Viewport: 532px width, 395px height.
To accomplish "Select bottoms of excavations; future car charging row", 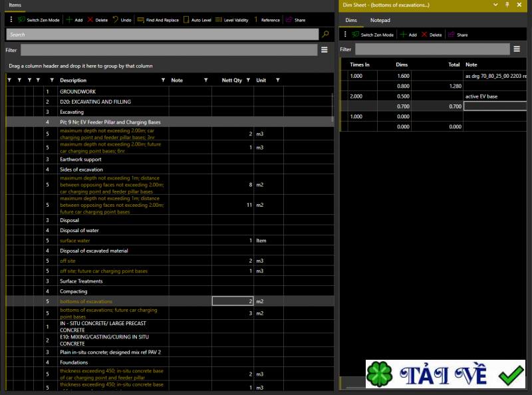I will tap(170, 313).
